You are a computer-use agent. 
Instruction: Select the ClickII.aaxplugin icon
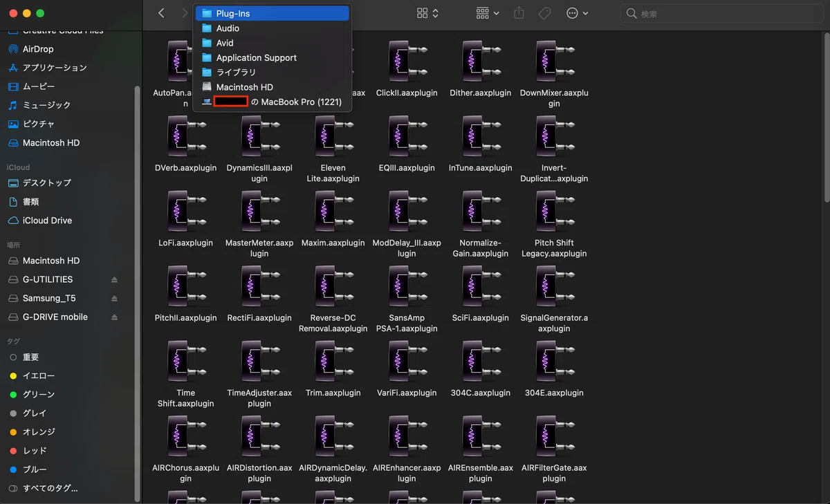pos(407,62)
